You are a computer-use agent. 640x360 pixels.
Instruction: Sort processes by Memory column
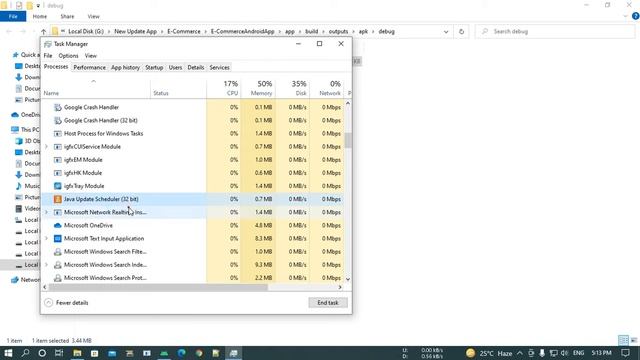pyautogui.click(x=258, y=88)
